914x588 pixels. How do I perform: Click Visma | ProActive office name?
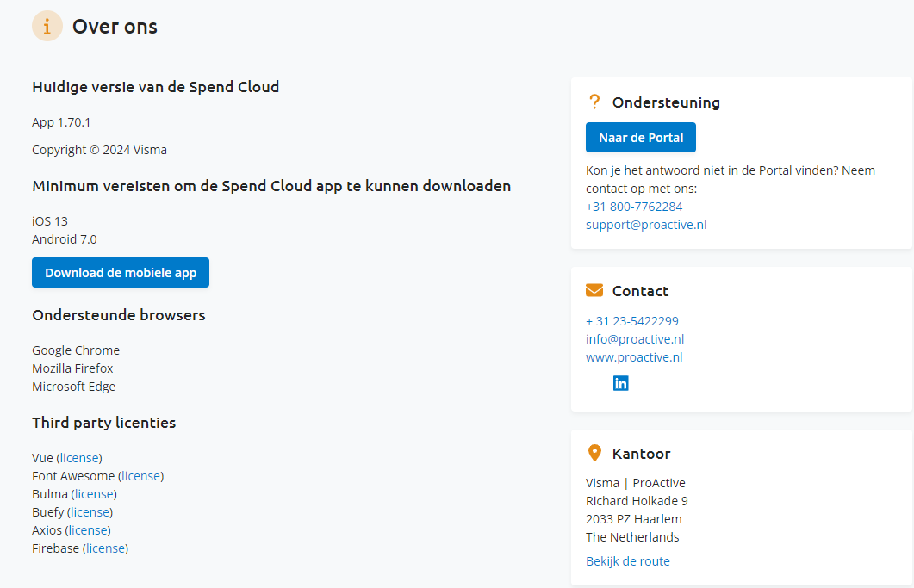636,483
